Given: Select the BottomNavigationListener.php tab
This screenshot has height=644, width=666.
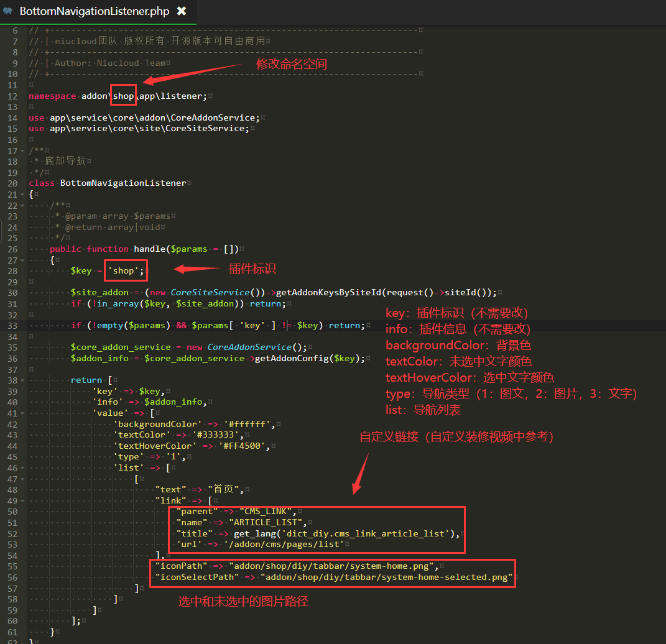Looking at the screenshot, I should pos(93,11).
